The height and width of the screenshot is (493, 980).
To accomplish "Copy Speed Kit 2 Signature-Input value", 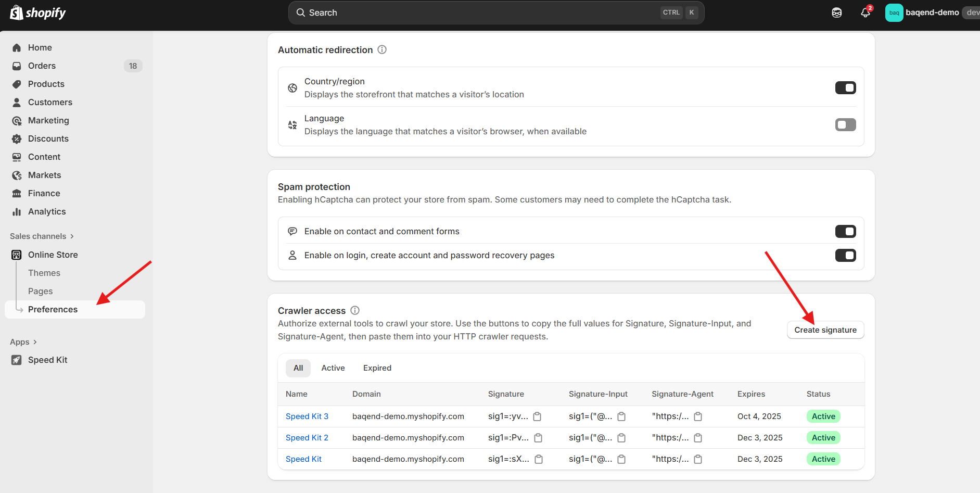I will [621, 438].
